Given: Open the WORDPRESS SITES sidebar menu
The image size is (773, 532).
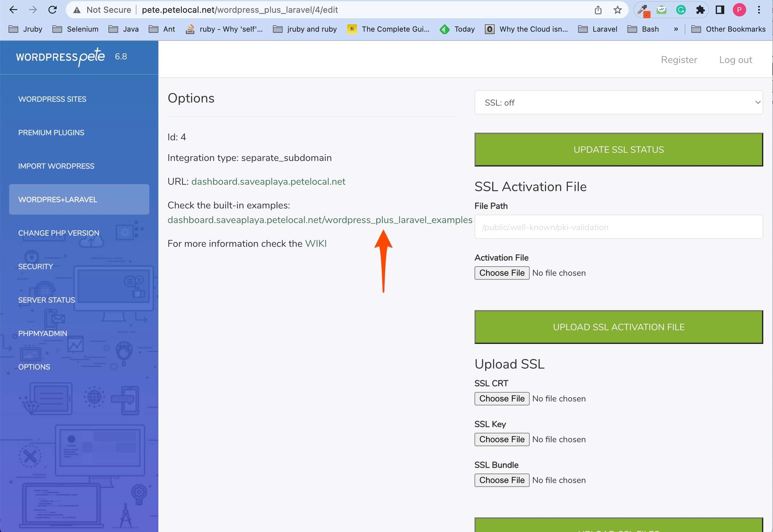Looking at the screenshot, I should tap(52, 99).
